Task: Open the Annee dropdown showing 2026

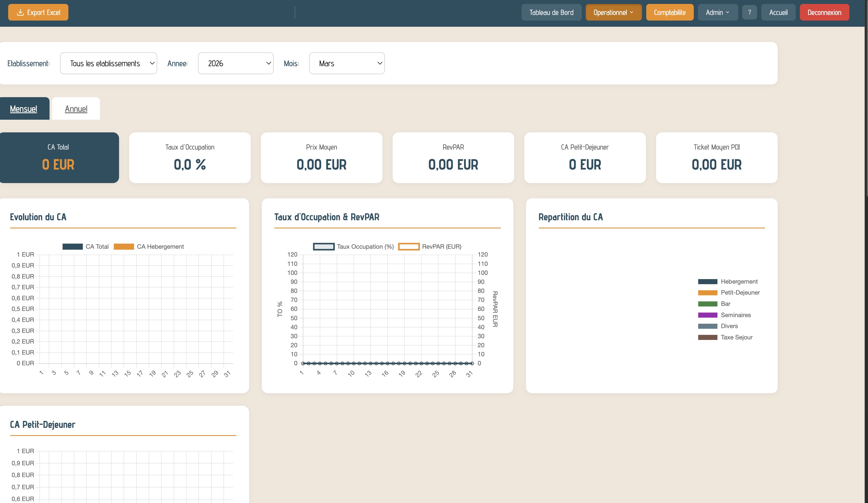Action: click(x=236, y=63)
